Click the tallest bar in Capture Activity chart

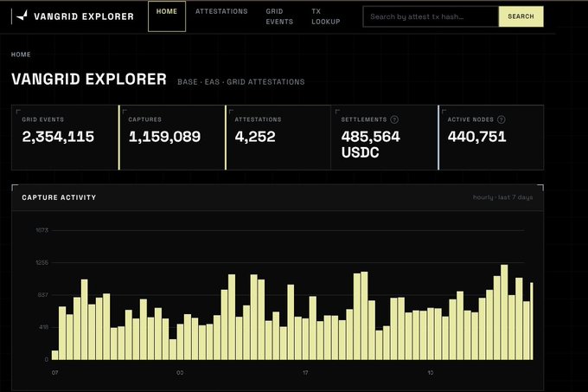pyautogui.click(x=504, y=312)
